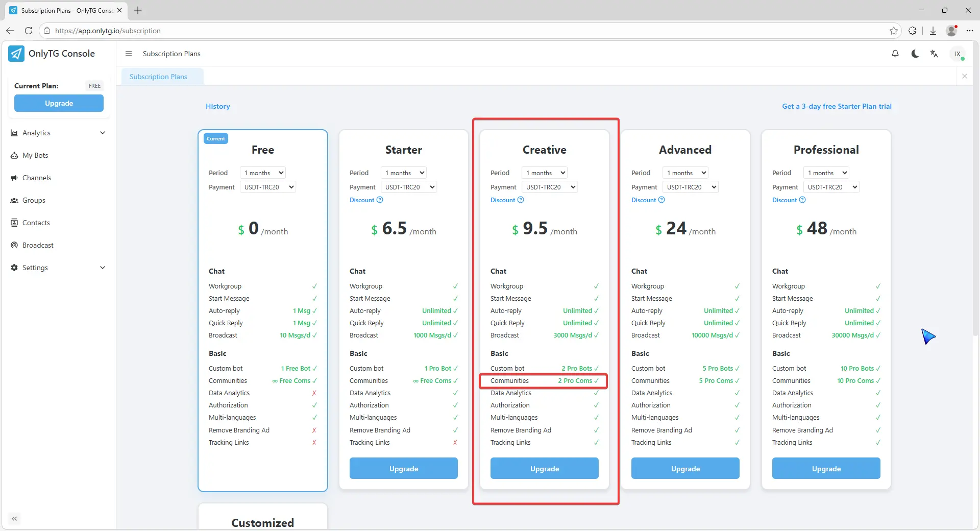Collapse the sidebar with double-chevron icon
Image resolution: width=980 pixels, height=531 pixels.
(x=14, y=519)
